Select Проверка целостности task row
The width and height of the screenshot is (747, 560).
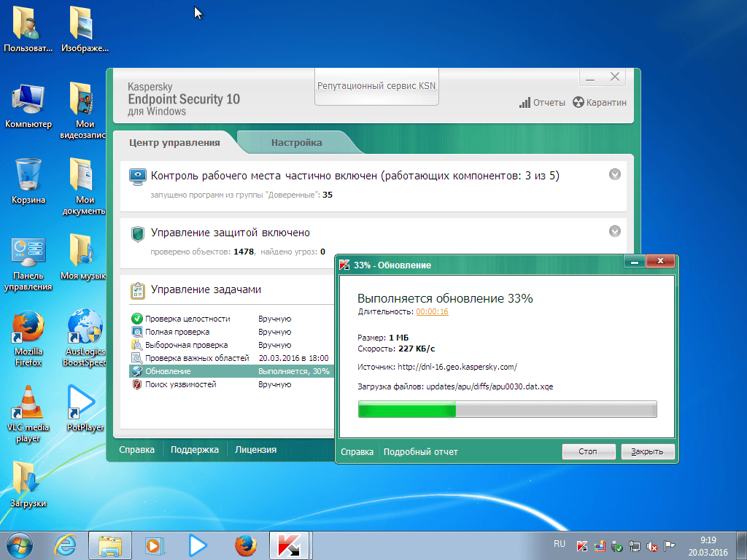[231, 319]
